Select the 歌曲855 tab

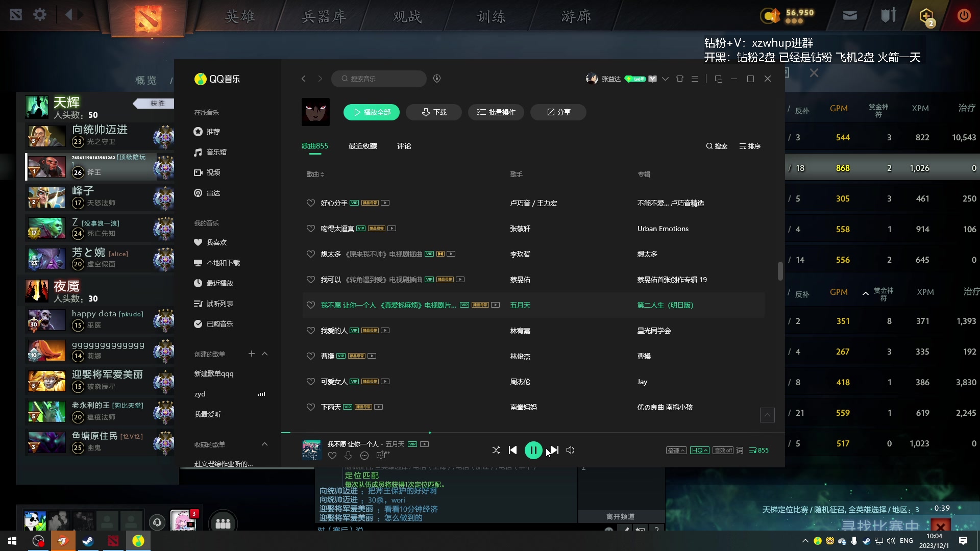(314, 146)
